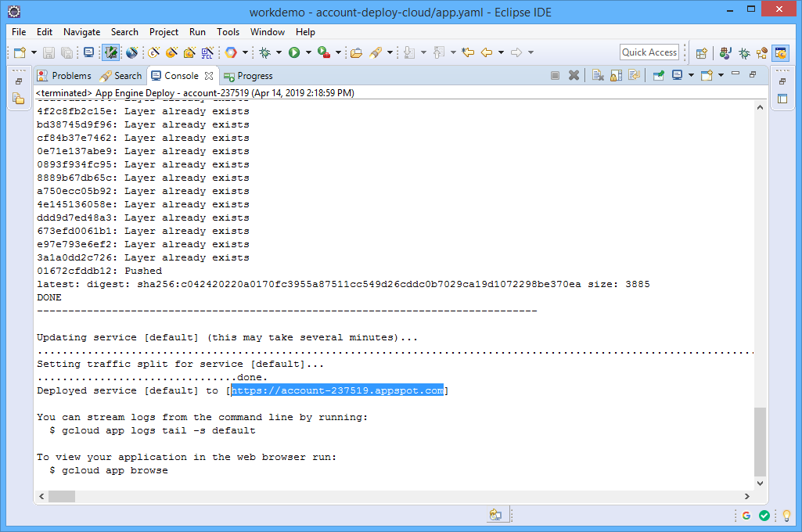Click the Open Console icon
The height and width of the screenshot is (532, 802).
tap(707, 76)
